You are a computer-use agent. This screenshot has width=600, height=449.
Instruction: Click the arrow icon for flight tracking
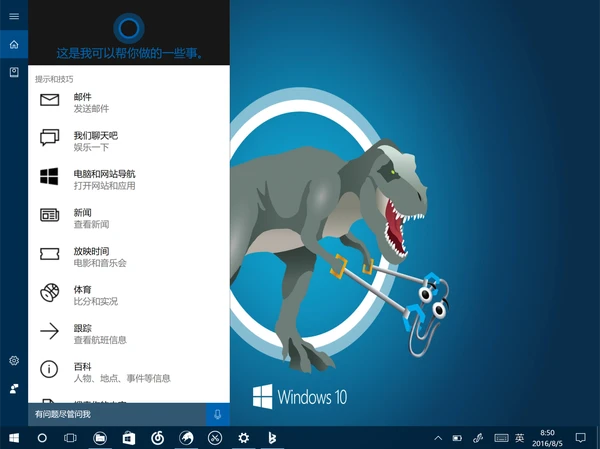(x=50, y=331)
